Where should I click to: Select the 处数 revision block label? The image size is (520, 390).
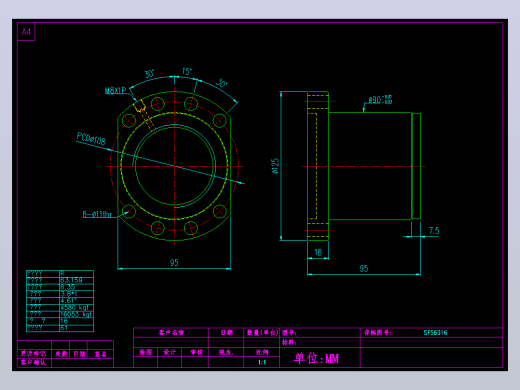[61, 354]
